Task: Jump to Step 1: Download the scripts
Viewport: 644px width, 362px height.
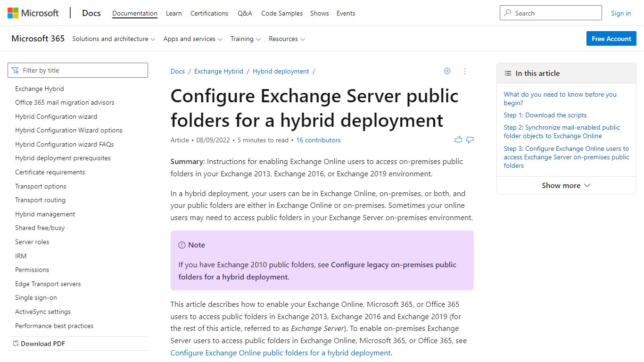Action: (x=545, y=115)
